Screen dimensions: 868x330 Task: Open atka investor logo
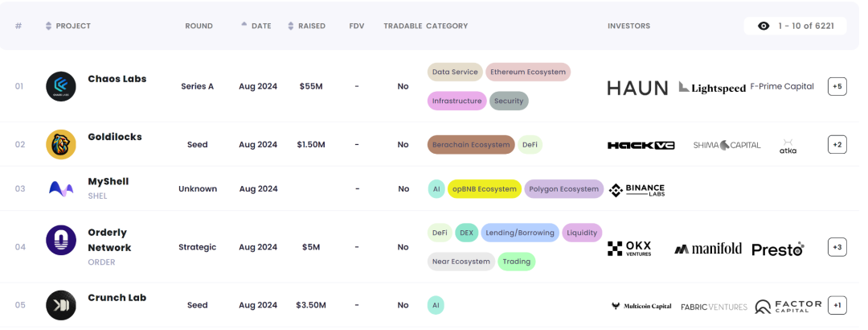[788, 146]
